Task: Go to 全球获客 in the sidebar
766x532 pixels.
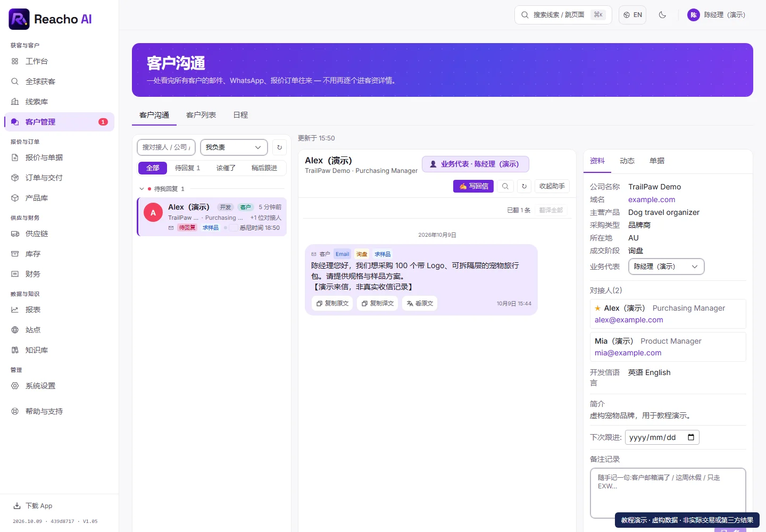Action: (59, 81)
